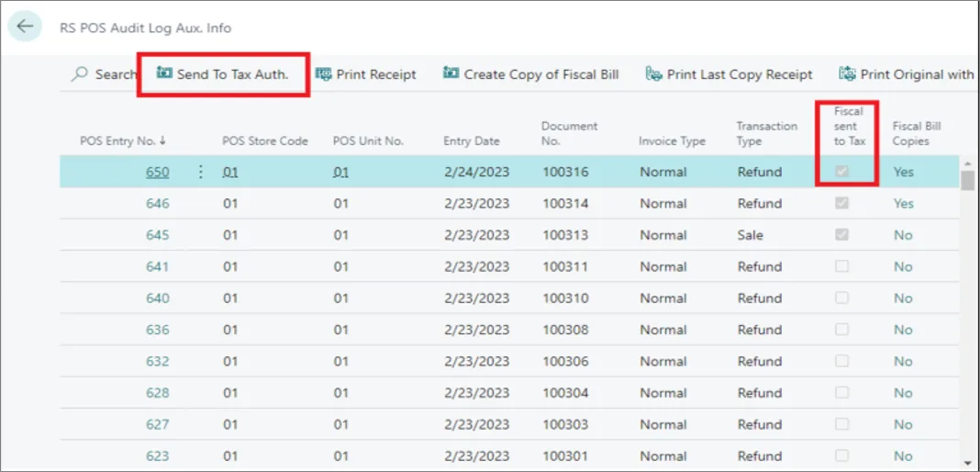Toggle Fiscal sent checkbox for entry 628
980x472 pixels.
(841, 393)
